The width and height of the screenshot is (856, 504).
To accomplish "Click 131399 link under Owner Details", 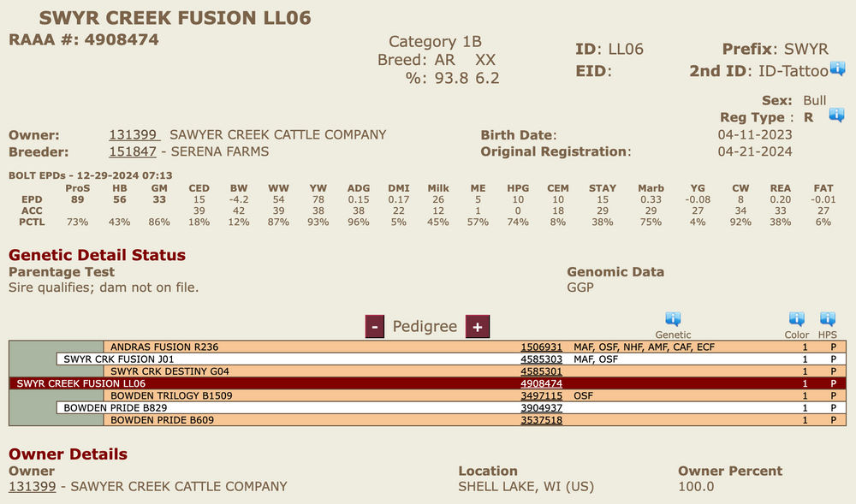I will click(33, 487).
